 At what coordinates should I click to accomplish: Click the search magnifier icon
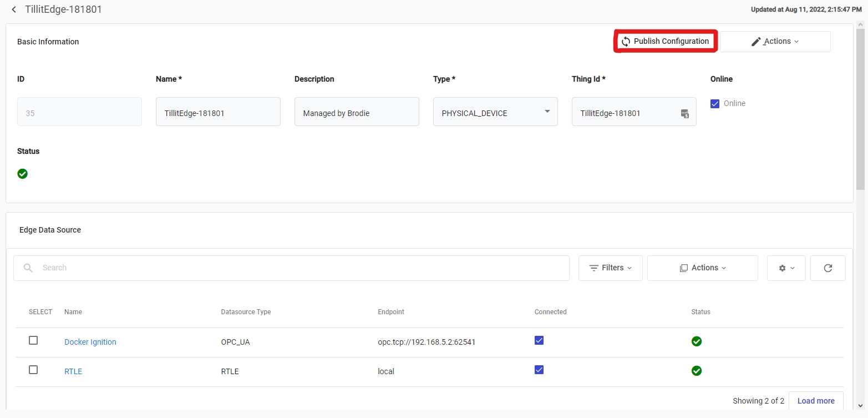click(28, 268)
